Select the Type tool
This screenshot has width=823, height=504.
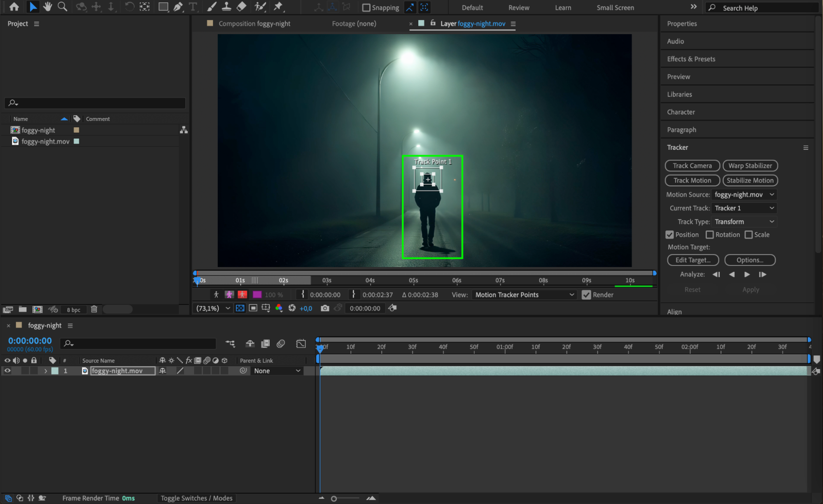tap(193, 7)
